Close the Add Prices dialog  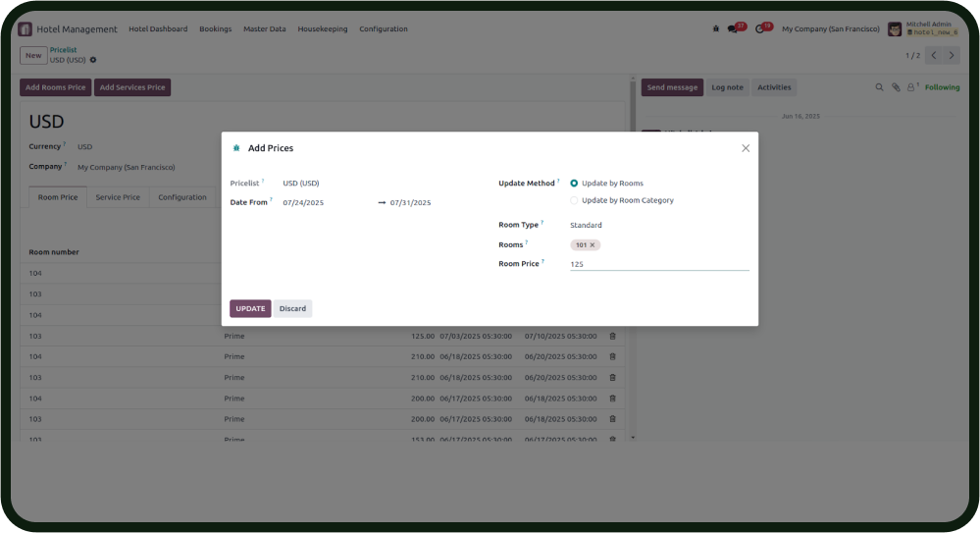pyautogui.click(x=746, y=148)
